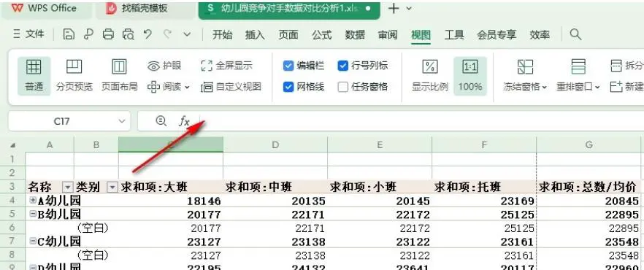The height and width of the screenshot is (270, 644).
Task: Expand 重排窗口 arrange windows dropdown
Action: pyautogui.click(x=597, y=88)
